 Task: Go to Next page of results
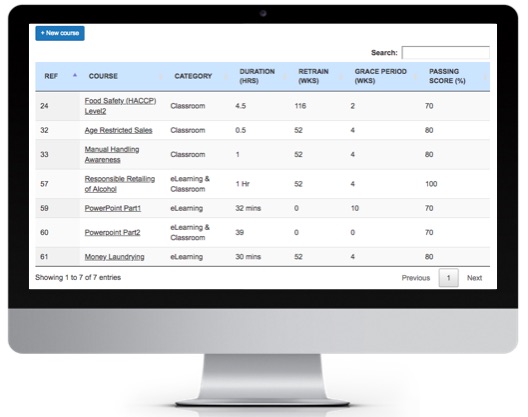click(474, 278)
